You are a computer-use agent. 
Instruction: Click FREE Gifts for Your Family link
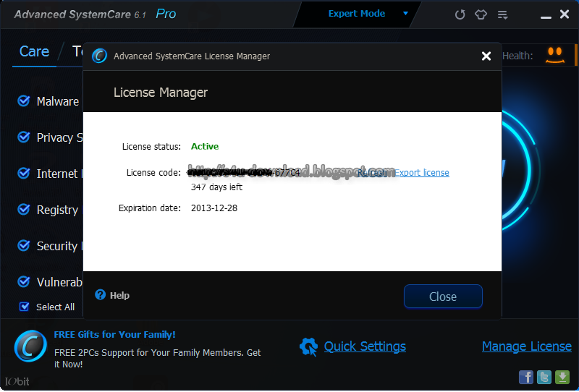[115, 335]
